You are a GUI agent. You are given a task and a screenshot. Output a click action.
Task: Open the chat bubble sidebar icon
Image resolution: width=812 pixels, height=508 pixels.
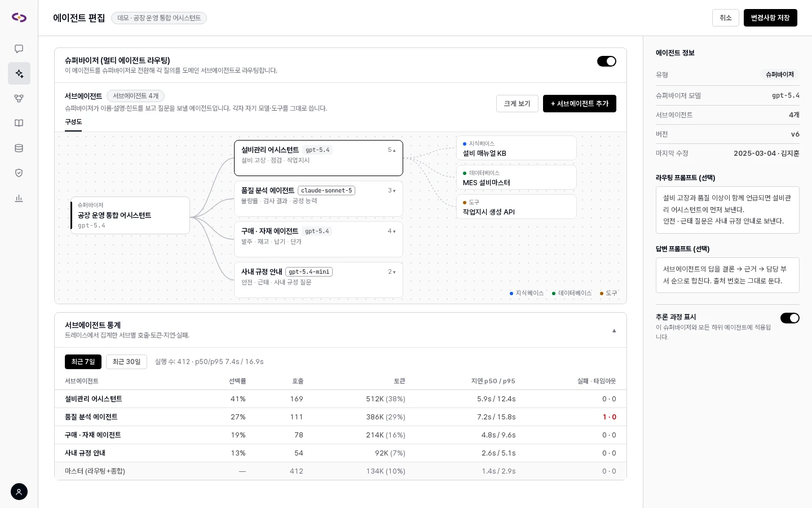click(x=19, y=49)
